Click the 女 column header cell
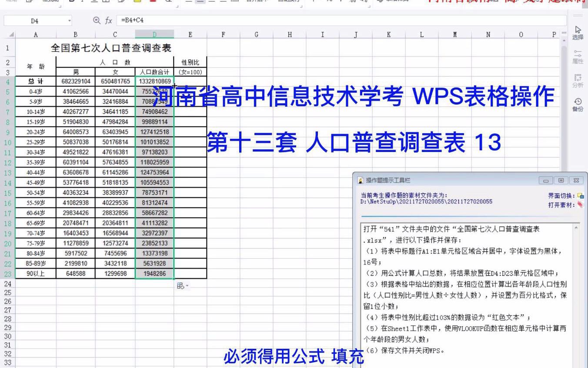The image size is (588, 368). point(115,72)
